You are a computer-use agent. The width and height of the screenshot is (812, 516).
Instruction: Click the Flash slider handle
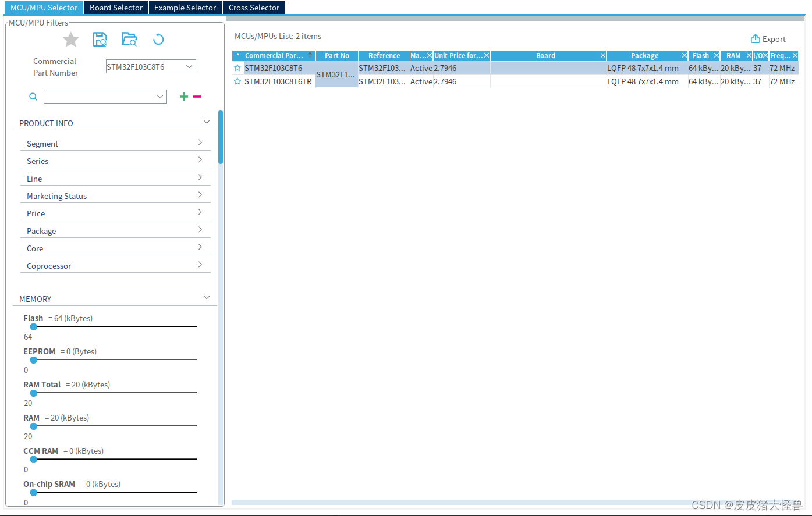34,327
